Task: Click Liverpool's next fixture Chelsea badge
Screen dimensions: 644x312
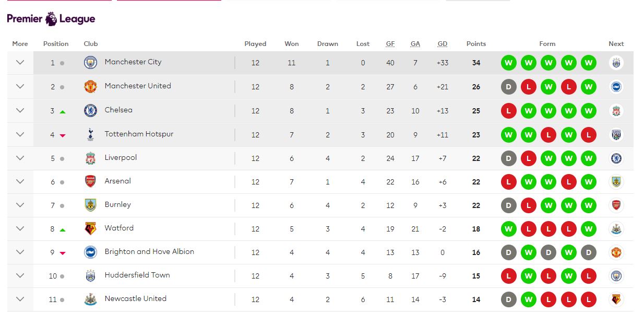Action: click(616, 158)
